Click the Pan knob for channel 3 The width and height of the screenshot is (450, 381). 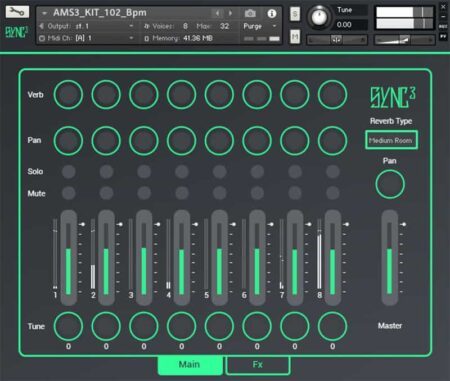coord(144,141)
